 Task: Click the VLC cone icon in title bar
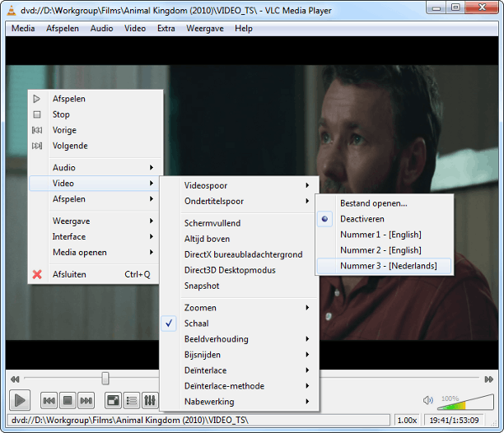click(12, 11)
